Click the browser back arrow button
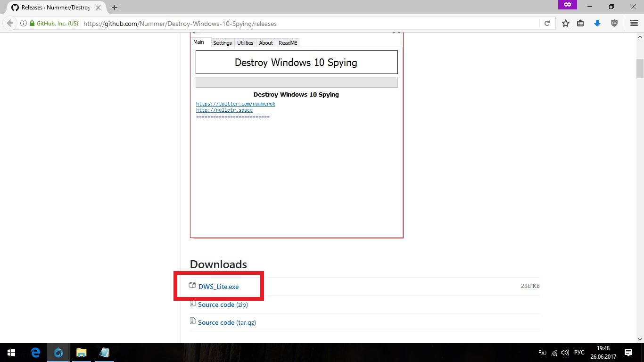644x362 pixels. pos(10,23)
